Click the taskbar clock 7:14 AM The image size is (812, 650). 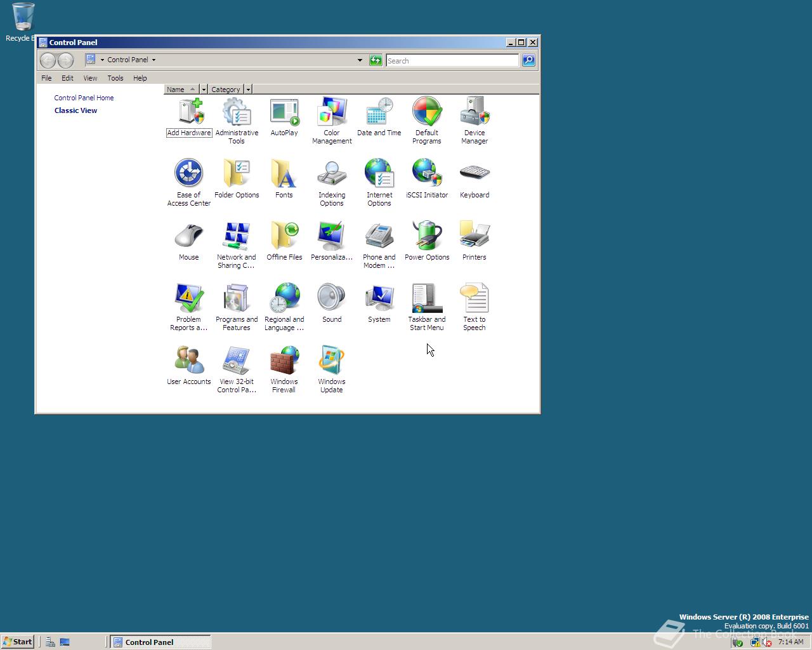(x=790, y=642)
